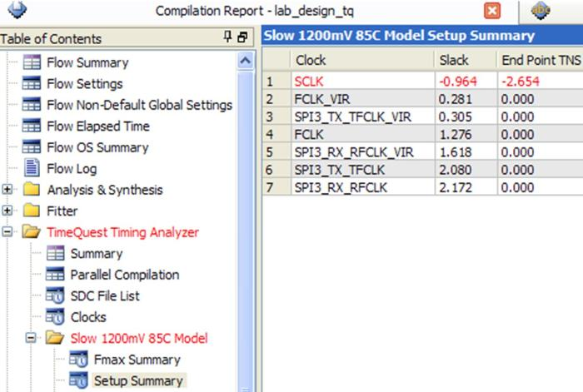Open the Flow Log
The height and width of the screenshot is (392, 583).
(x=72, y=169)
